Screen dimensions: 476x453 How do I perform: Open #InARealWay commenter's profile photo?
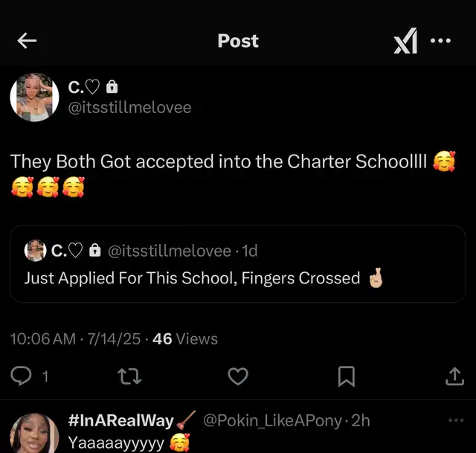click(34, 434)
